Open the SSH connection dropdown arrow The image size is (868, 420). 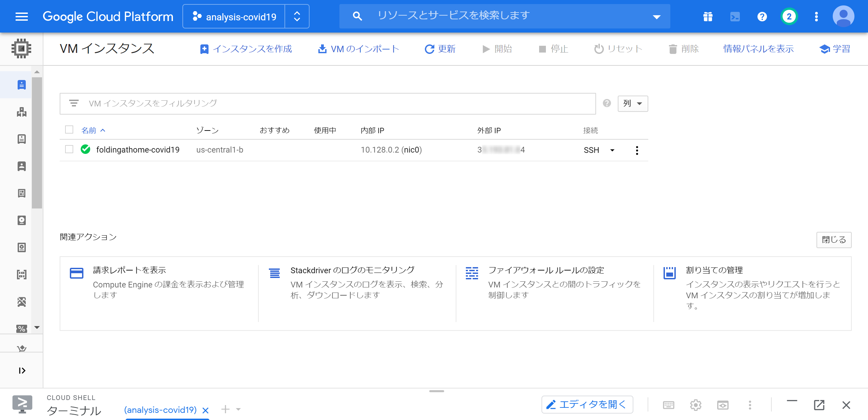pos(612,150)
